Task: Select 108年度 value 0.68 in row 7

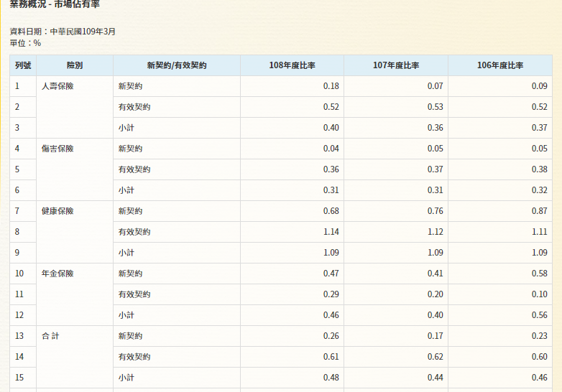Action: [331, 211]
